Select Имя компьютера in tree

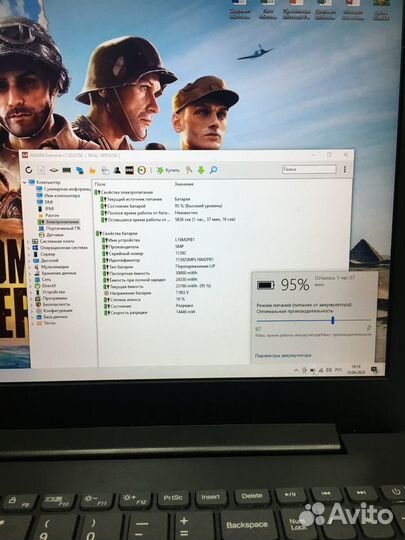click(x=58, y=196)
